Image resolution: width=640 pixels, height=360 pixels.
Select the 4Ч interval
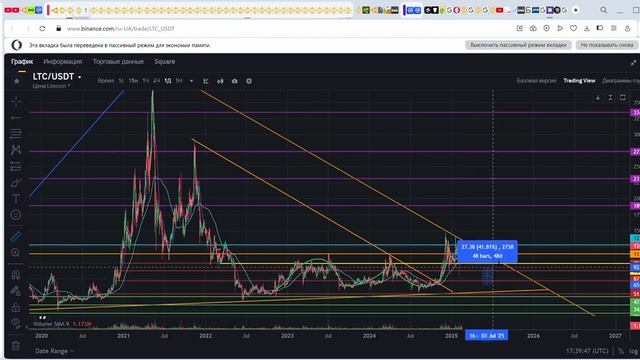click(x=157, y=81)
